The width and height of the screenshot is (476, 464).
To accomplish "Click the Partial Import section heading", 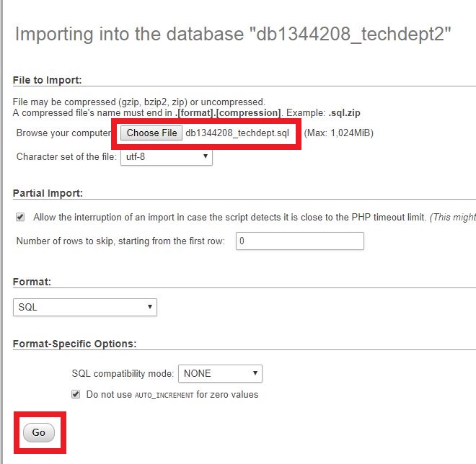I will [x=48, y=193].
